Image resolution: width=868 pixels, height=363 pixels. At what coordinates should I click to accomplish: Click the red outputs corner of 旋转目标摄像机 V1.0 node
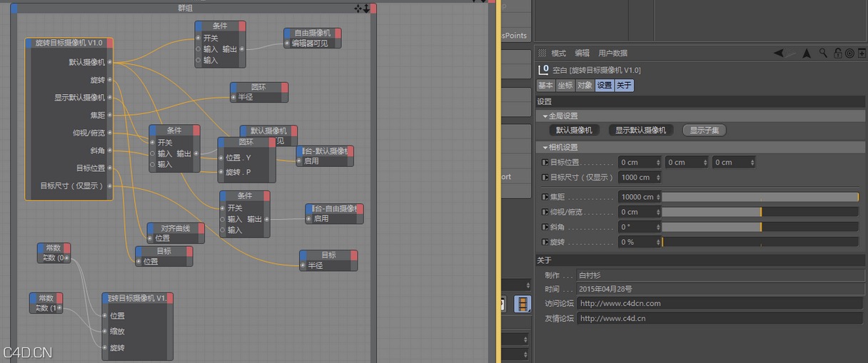[108, 43]
